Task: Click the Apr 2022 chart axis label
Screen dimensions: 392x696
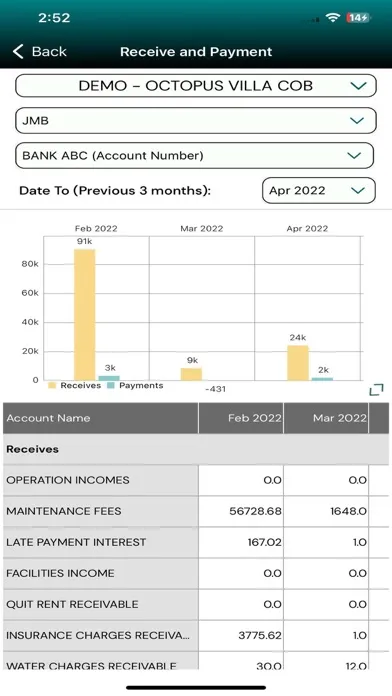Action: (x=307, y=229)
